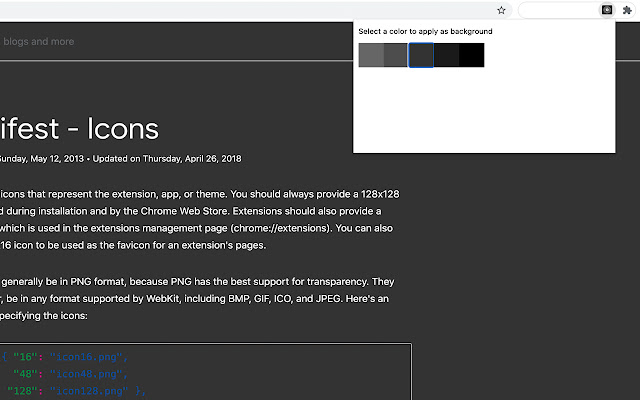Image resolution: width=640 pixels, height=400 pixels.
Task: Click the popup text 'Select a color to apply as background'
Action: click(x=425, y=31)
